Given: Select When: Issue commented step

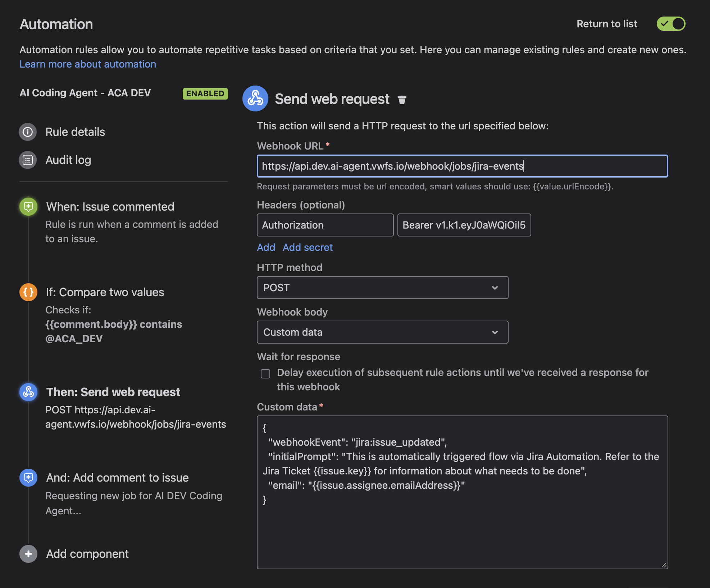Looking at the screenshot, I should click(110, 207).
